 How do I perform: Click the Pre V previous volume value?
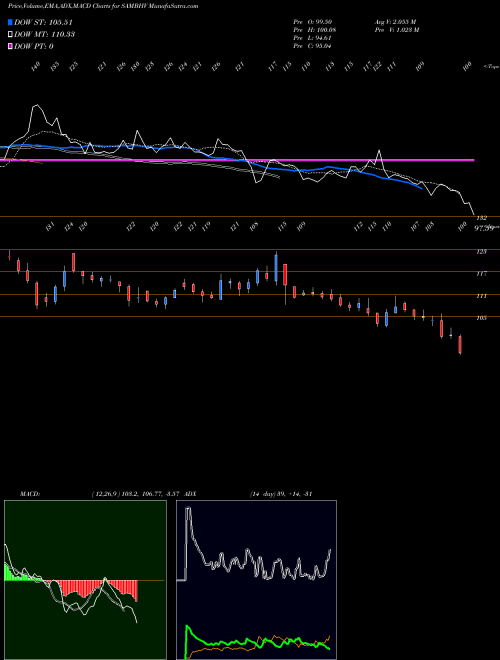pyautogui.click(x=396, y=30)
